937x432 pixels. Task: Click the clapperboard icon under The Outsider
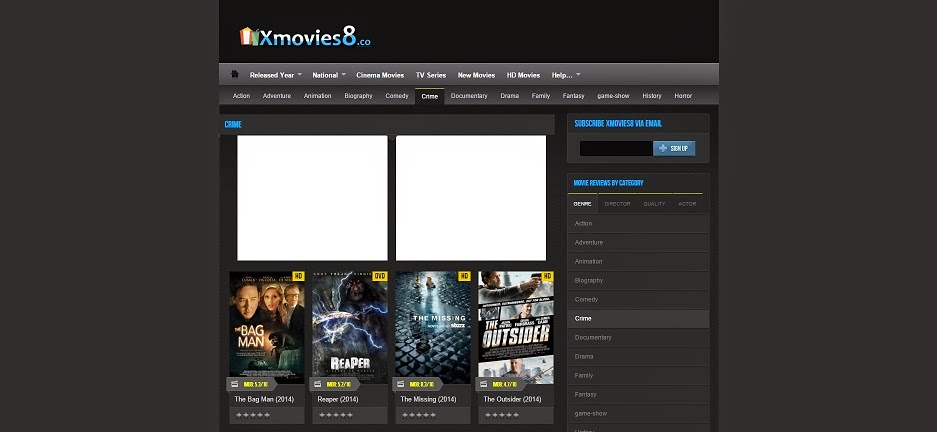[x=484, y=384]
